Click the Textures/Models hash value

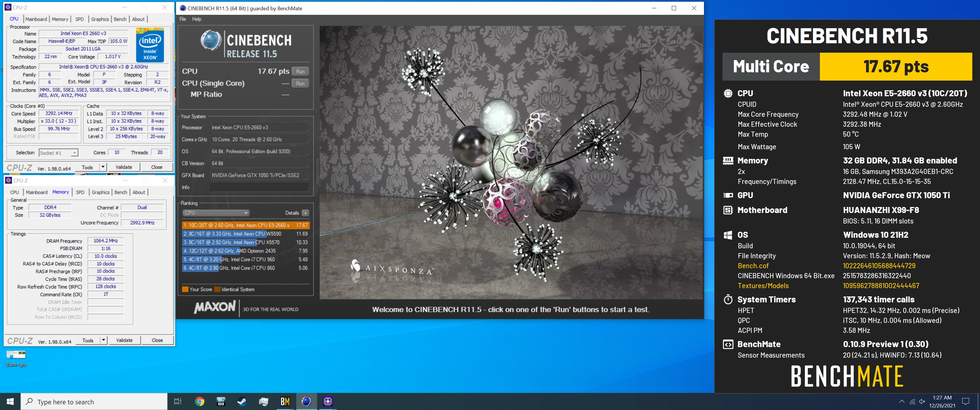point(881,286)
